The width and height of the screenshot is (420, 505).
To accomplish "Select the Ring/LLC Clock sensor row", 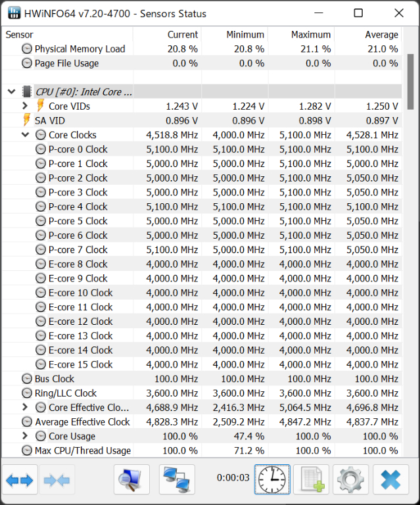I will [66, 393].
